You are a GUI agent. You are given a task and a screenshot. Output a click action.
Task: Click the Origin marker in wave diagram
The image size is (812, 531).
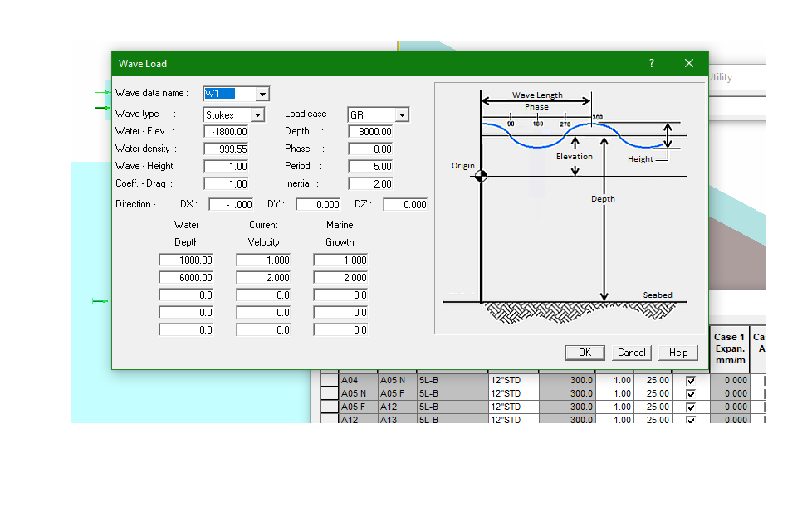(x=481, y=176)
